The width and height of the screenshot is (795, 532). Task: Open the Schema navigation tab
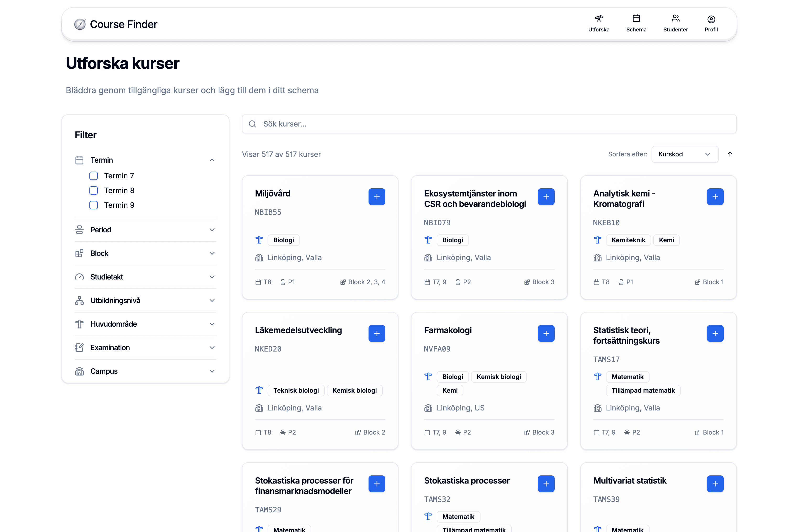coord(636,23)
